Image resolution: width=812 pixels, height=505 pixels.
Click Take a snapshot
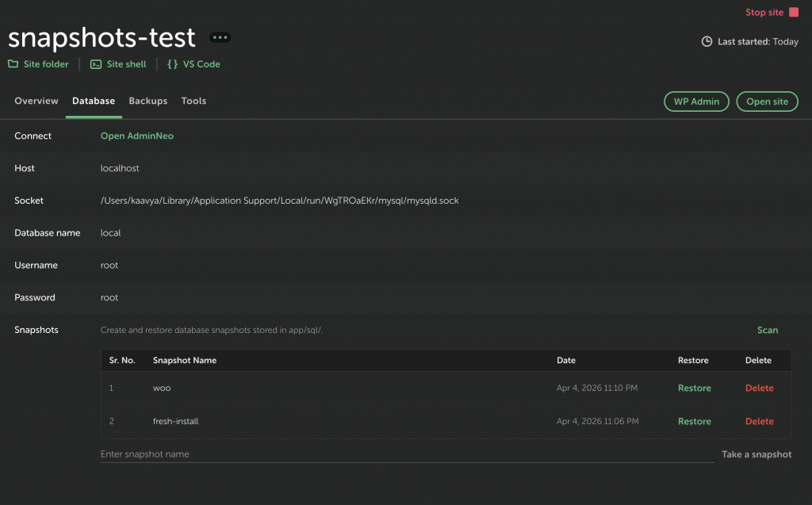point(756,453)
